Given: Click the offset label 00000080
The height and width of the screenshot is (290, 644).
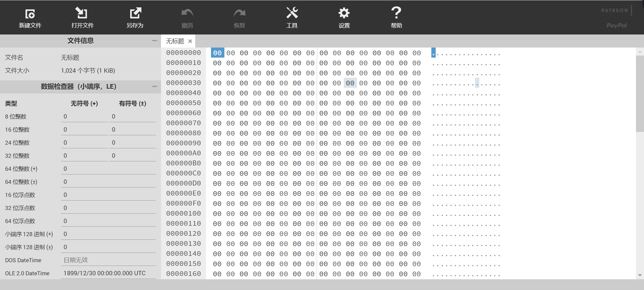Looking at the screenshot, I should (x=183, y=133).
